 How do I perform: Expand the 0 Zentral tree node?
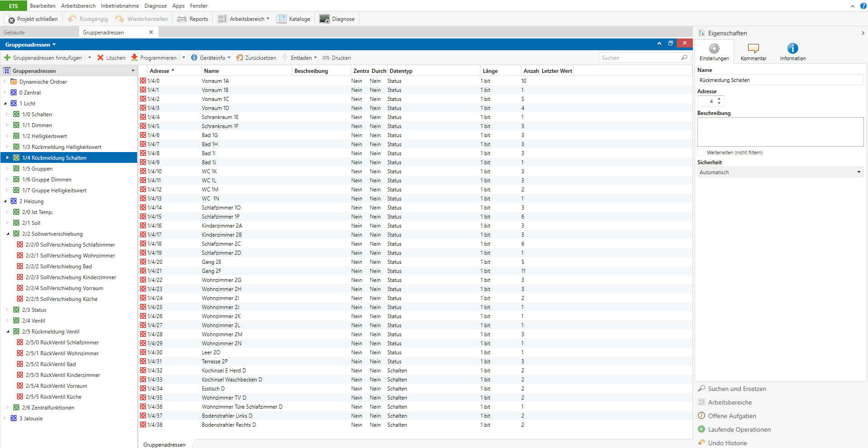(x=5, y=93)
